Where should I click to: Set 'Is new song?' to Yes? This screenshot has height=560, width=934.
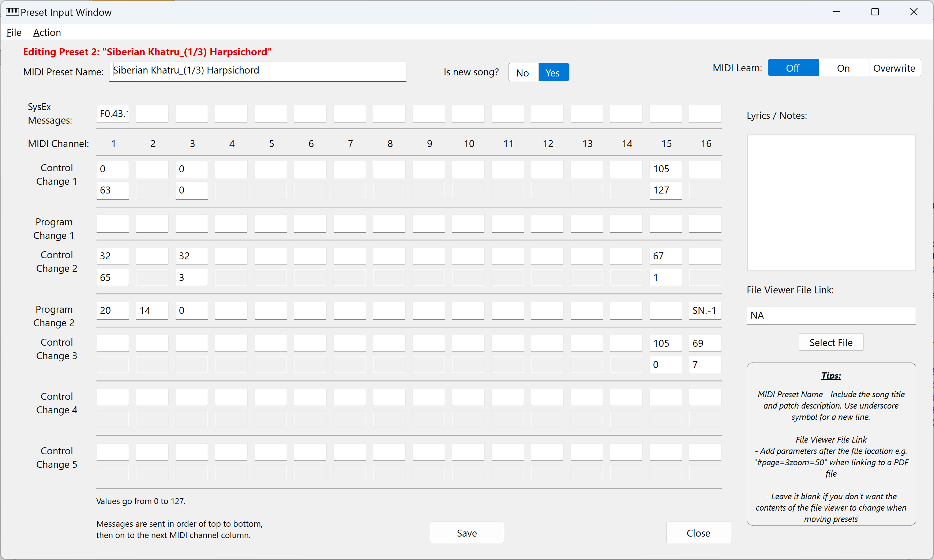click(x=553, y=72)
